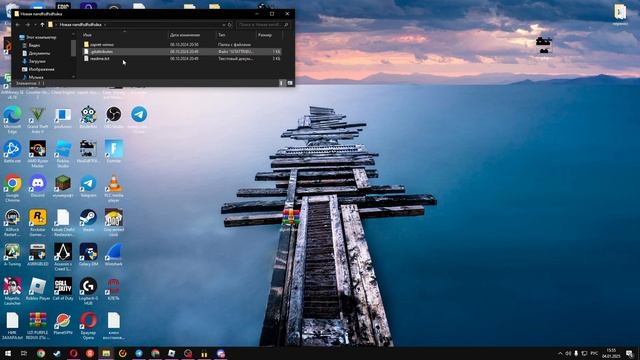Switch Explorer to large icons view
640x360 pixels.
(x=290, y=83)
